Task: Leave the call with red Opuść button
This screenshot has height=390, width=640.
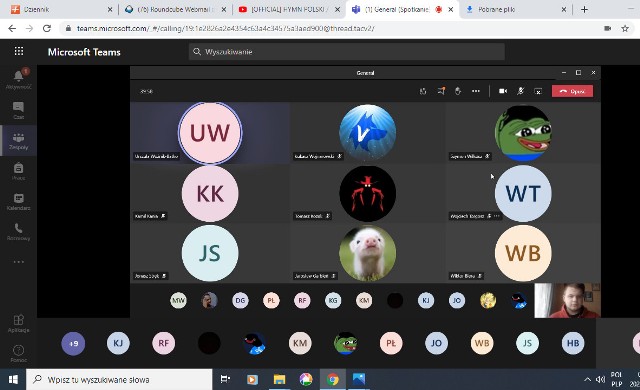Action: 572,91
